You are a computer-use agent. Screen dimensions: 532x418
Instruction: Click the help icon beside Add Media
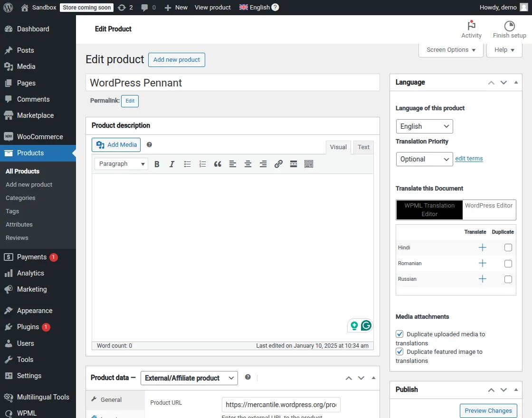tap(149, 144)
